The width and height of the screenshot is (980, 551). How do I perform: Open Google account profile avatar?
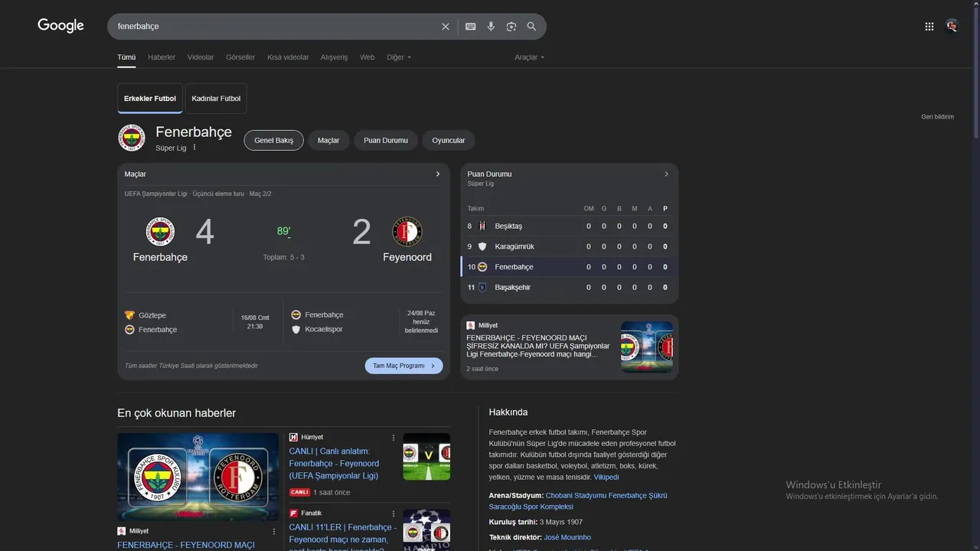click(952, 26)
